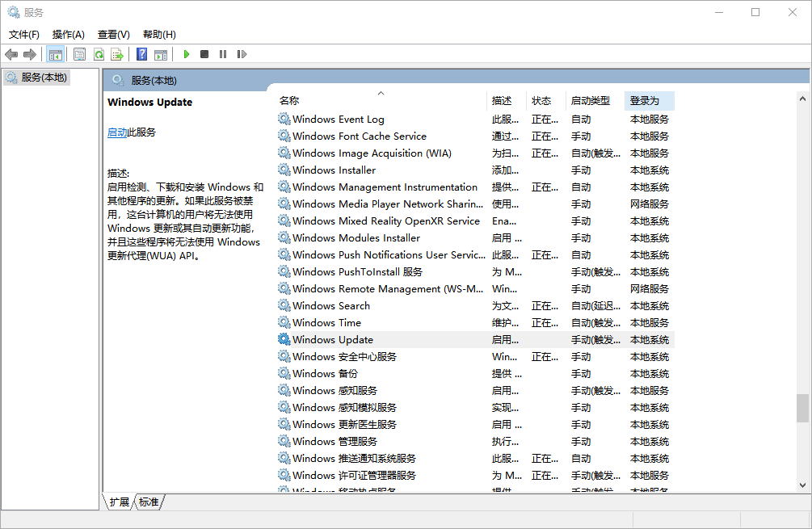Click the Forward arrow toolbar icon
The height and width of the screenshot is (529, 812).
click(x=30, y=54)
